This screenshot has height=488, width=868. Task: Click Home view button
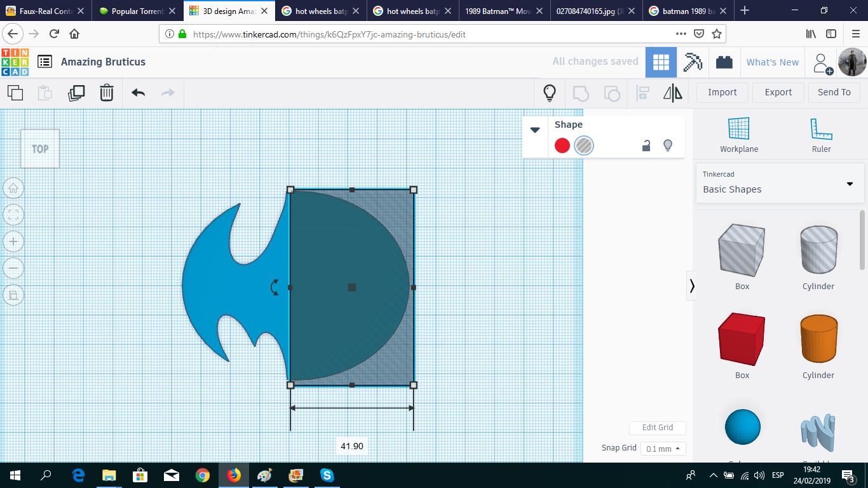(13, 188)
